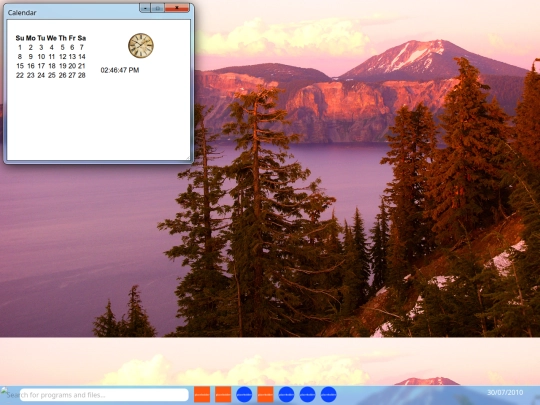Select day 3 in the calendar
540x405 pixels.
click(41, 47)
